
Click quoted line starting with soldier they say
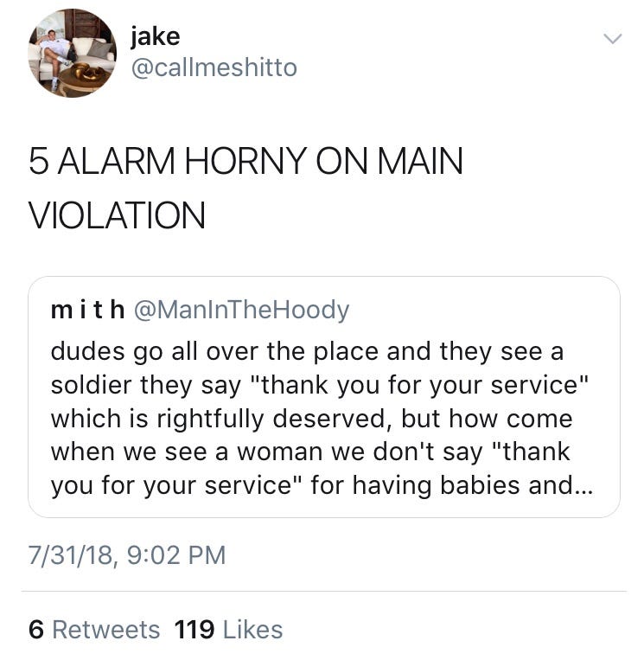(x=319, y=385)
